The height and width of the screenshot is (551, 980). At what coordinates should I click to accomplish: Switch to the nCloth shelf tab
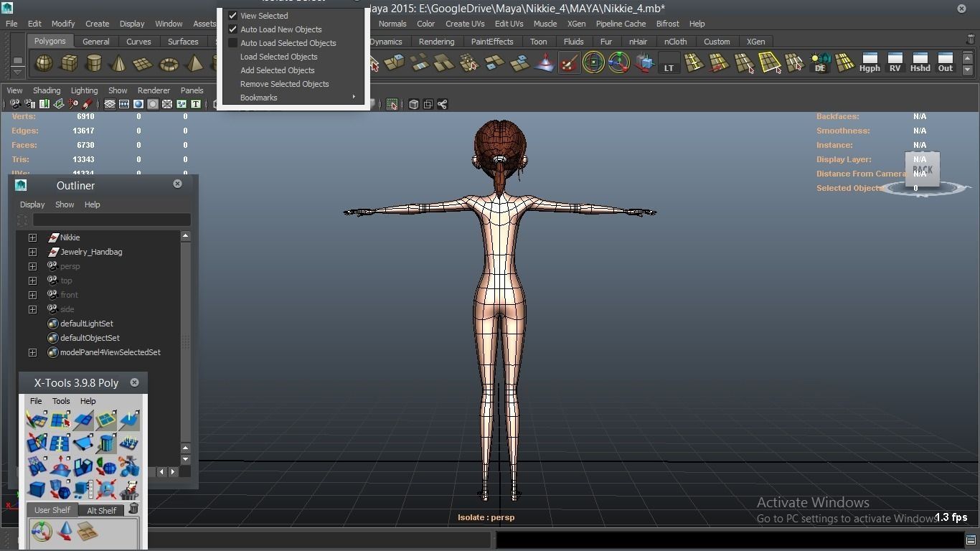pos(675,42)
